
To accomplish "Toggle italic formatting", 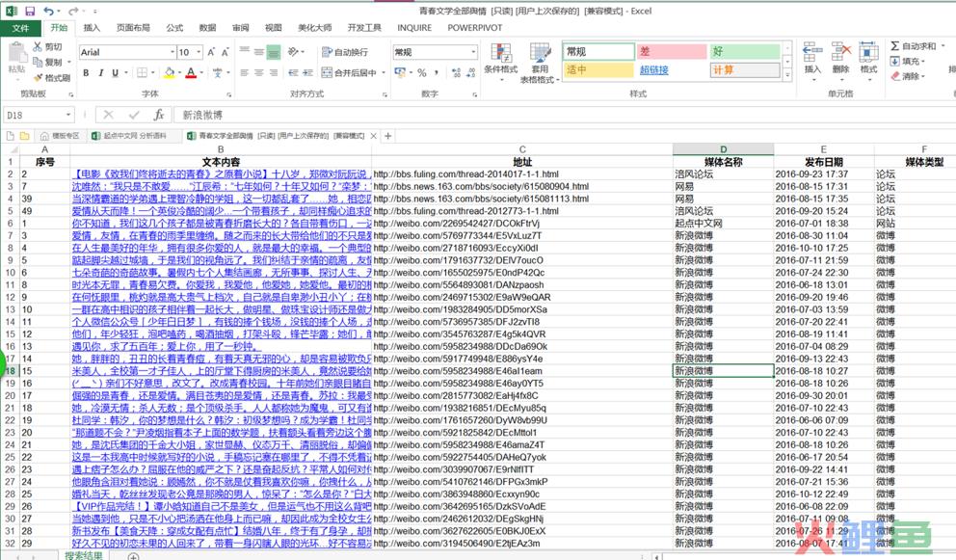I will pos(100,72).
